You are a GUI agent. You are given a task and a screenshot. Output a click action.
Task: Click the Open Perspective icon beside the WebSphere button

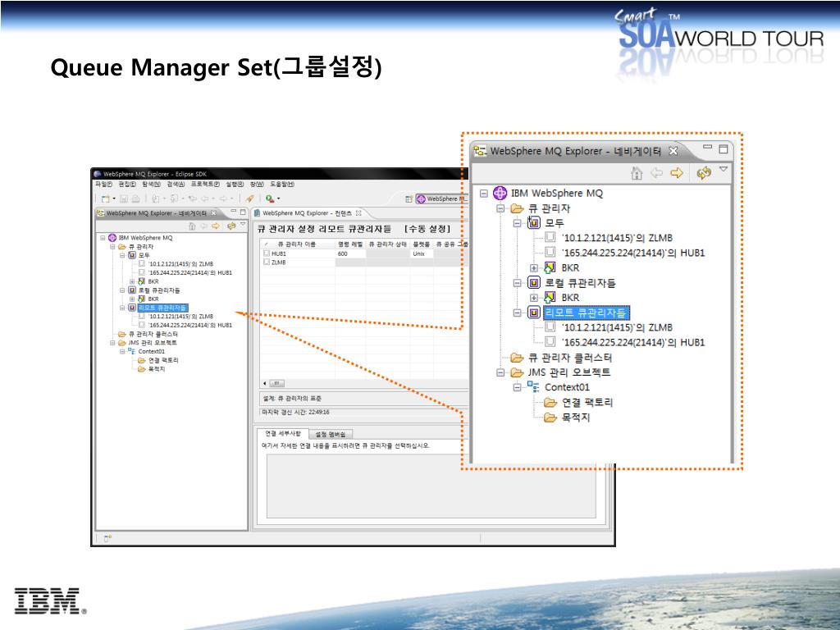(409, 199)
